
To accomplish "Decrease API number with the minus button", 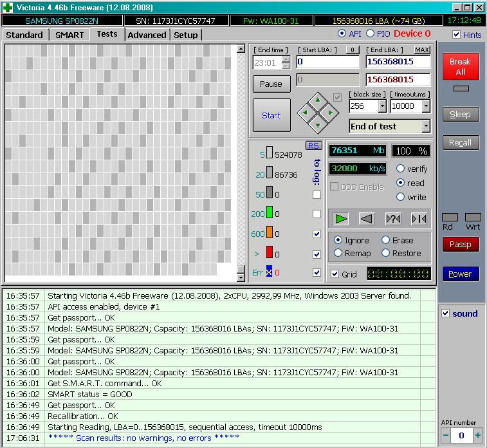I will 446,435.
